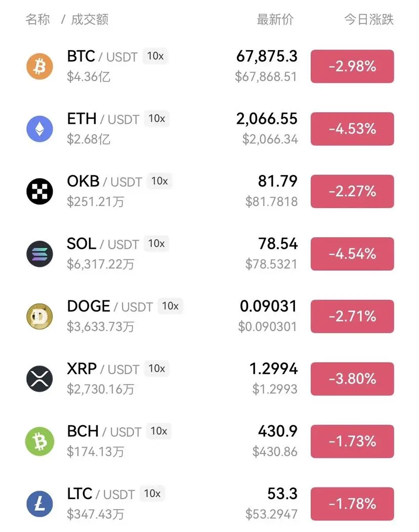Click the Litecoin icon
Screen dimensions: 419x532
pyautogui.click(x=40, y=504)
